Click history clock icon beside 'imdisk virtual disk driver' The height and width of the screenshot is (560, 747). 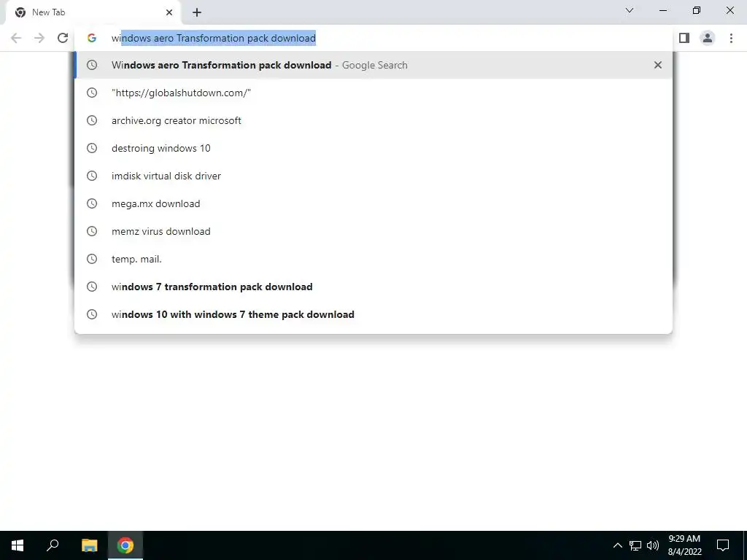click(x=92, y=176)
